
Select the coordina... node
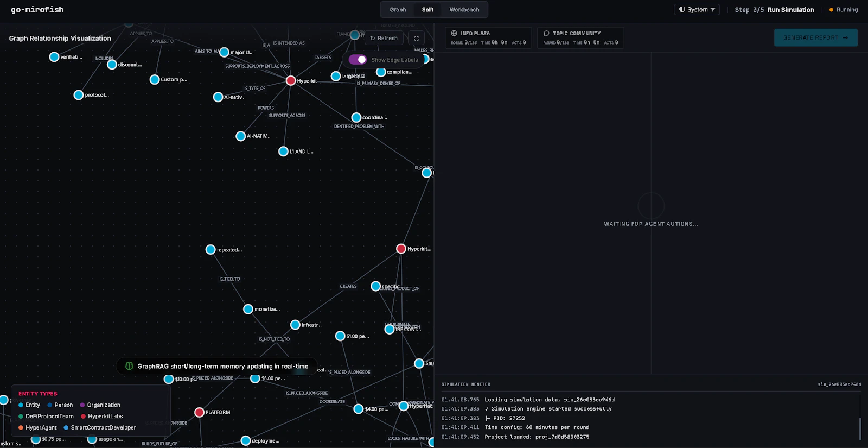(356, 118)
